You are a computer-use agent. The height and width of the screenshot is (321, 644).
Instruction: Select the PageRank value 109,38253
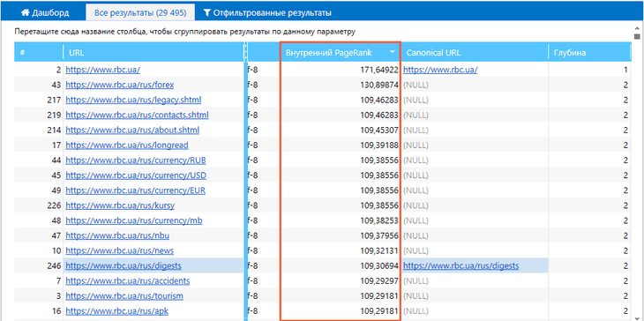[x=379, y=220]
